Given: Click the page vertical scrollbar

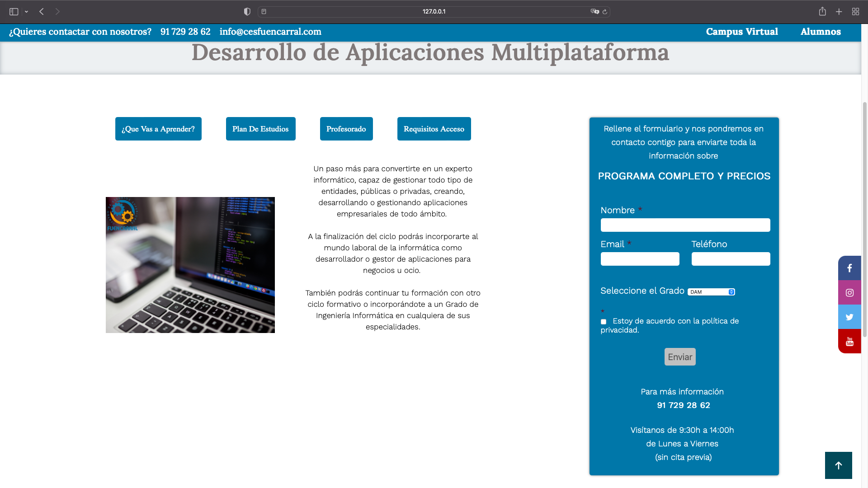Looking at the screenshot, I should click(x=864, y=219).
